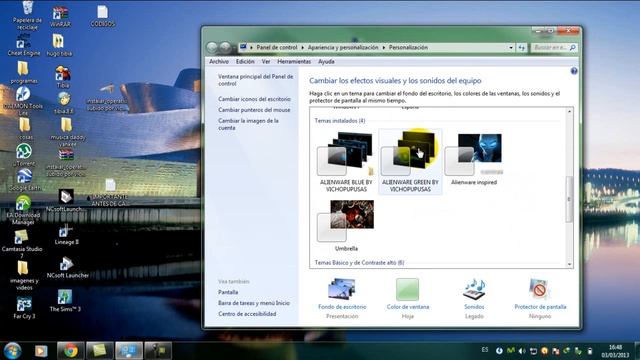640x360 pixels.
Task: Open the Sonidos settings icon
Action: click(474, 290)
